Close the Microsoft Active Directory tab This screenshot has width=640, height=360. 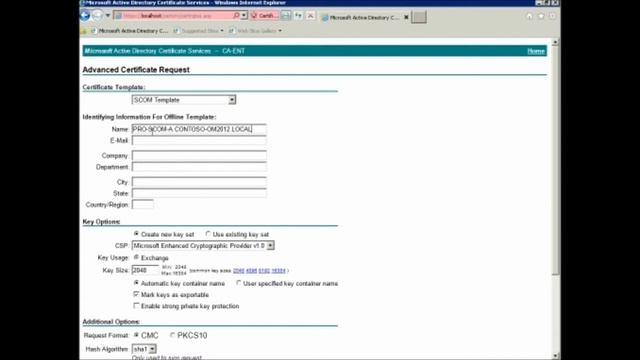(x=406, y=17)
